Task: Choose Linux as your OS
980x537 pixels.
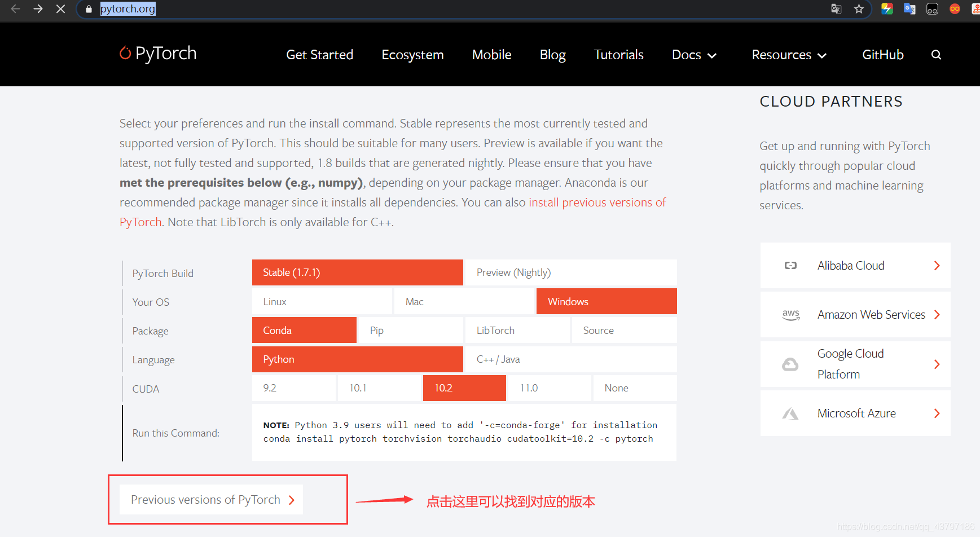Action: (x=322, y=302)
